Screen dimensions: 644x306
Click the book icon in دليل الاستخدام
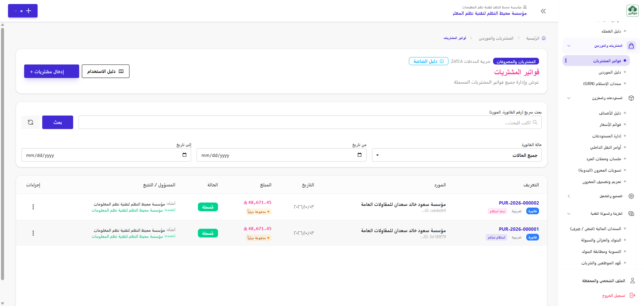coord(121,71)
